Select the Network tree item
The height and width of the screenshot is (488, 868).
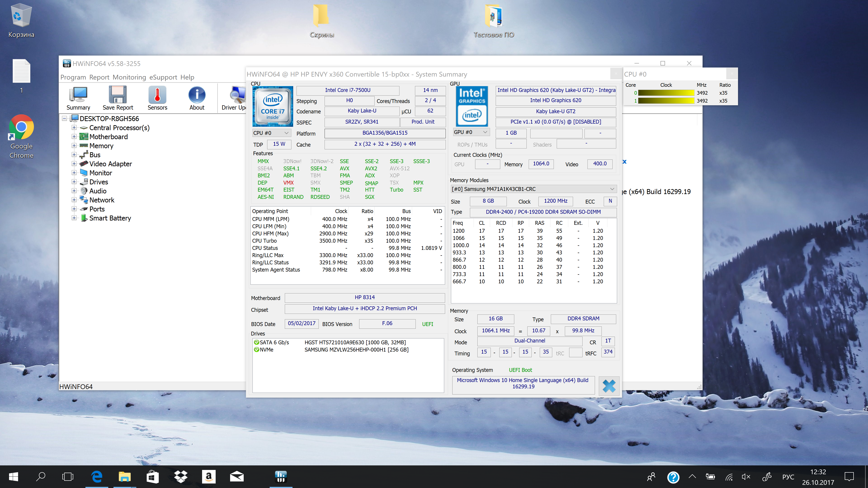[x=102, y=200]
